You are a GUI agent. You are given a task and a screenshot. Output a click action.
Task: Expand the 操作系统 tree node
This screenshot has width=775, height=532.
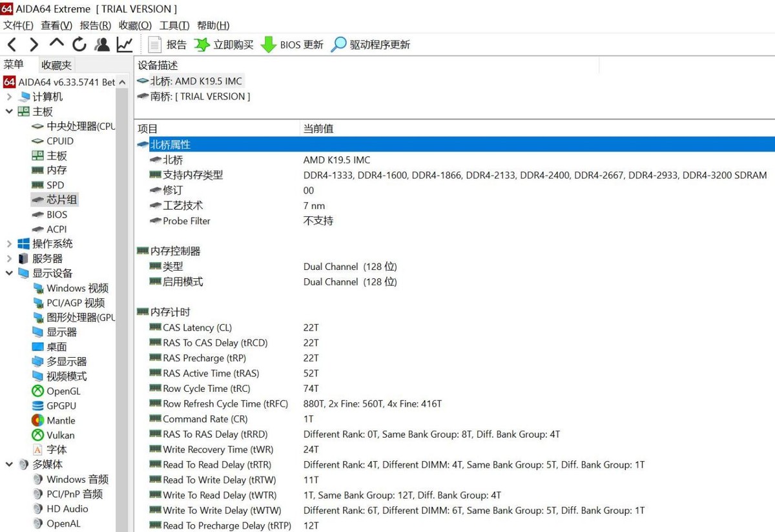pyautogui.click(x=8, y=243)
